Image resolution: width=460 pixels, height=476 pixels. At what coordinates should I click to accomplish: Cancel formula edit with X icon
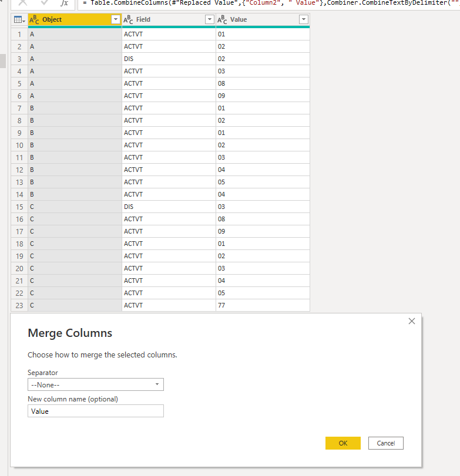click(23, 3)
